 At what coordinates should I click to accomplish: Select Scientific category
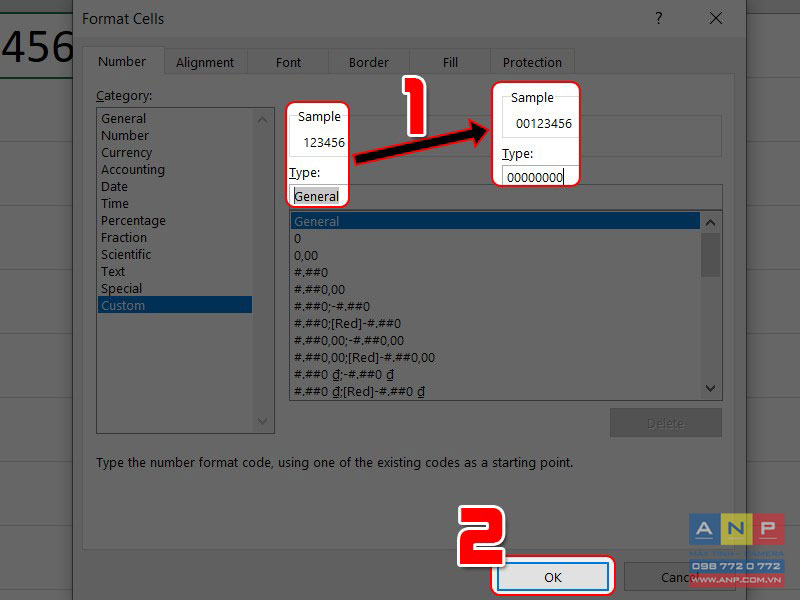174,254
